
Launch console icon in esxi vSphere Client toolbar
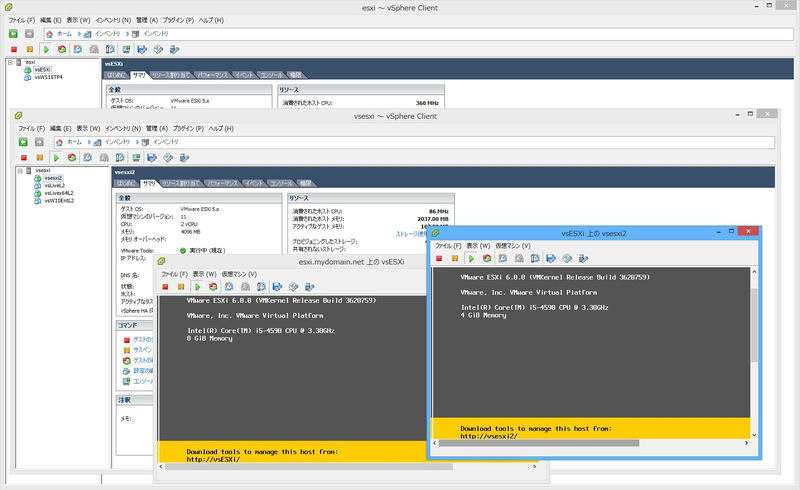pyautogui.click(x=126, y=50)
